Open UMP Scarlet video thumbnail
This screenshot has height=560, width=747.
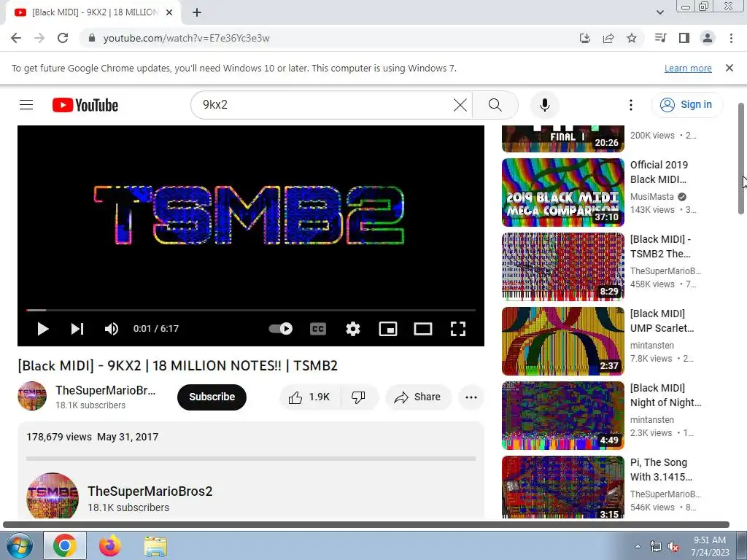coord(562,341)
